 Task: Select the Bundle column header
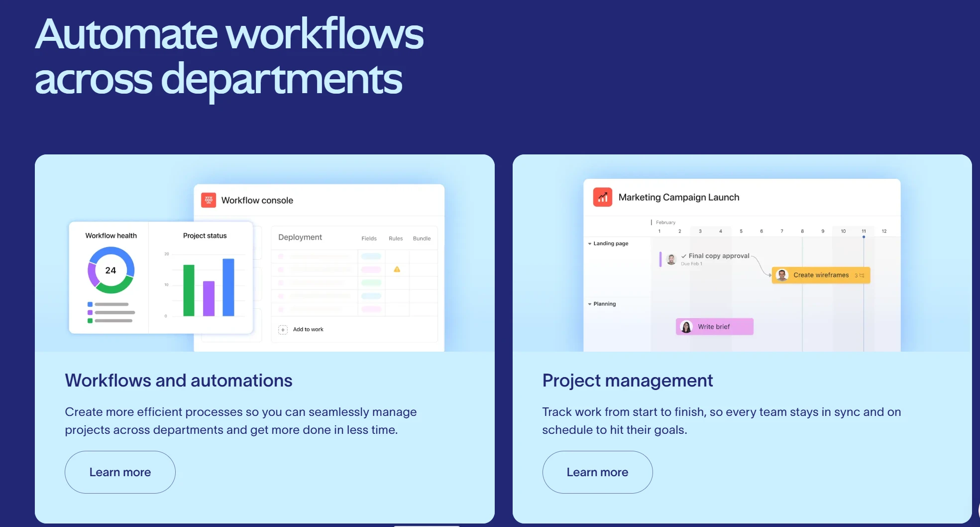[422, 239]
